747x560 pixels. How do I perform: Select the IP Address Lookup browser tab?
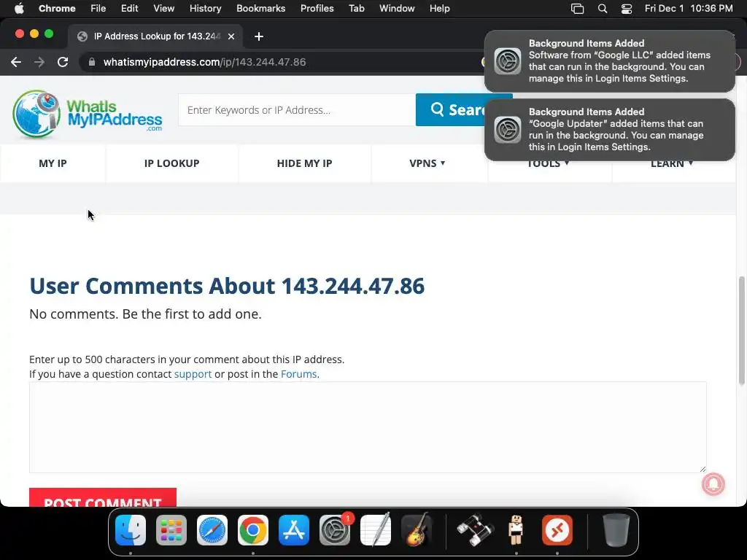pos(156,36)
